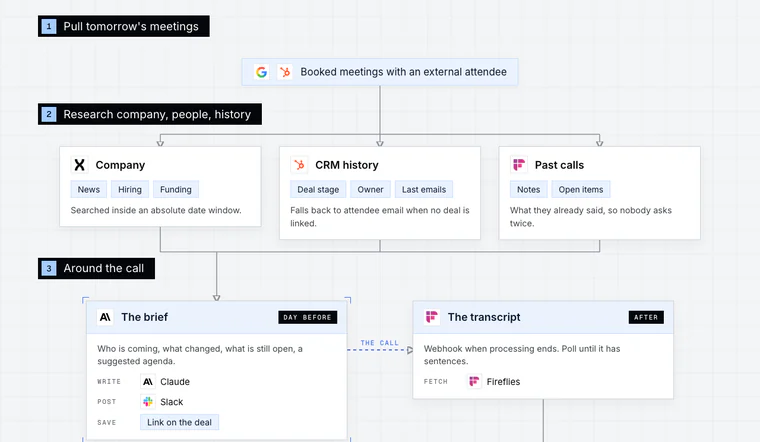Viewport: 760px width, 442px height.
Task: Select the Open items tag
Action: point(581,189)
